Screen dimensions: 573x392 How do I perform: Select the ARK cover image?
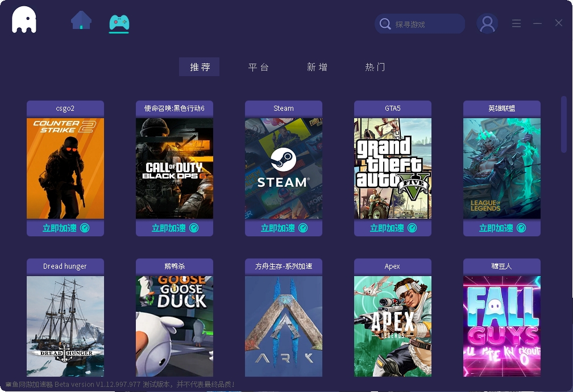click(x=284, y=326)
